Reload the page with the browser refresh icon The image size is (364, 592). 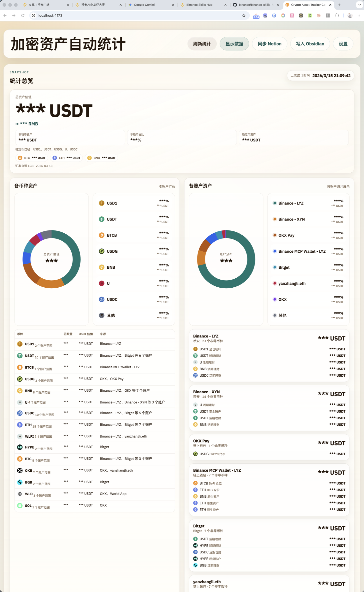(23, 15)
